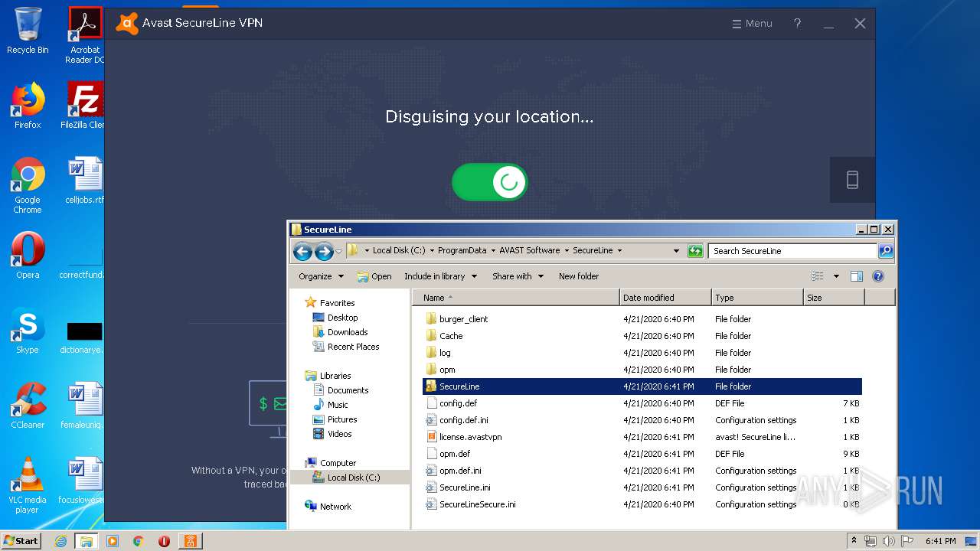Open Explorer help icon

[878, 276]
